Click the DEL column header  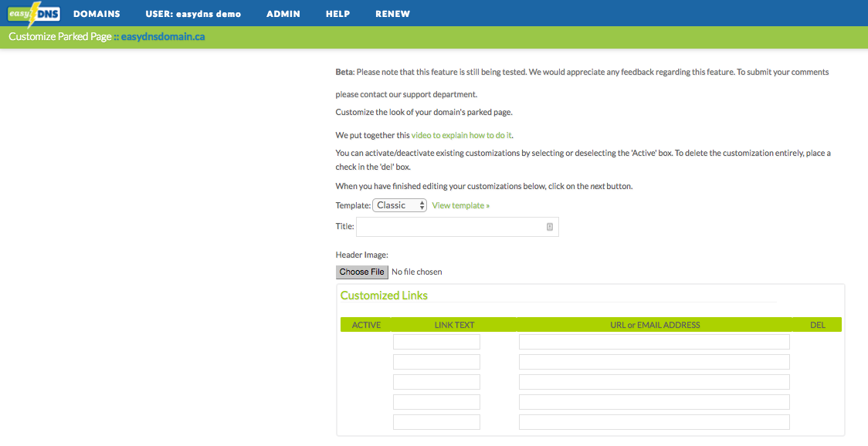tap(818, 325)
